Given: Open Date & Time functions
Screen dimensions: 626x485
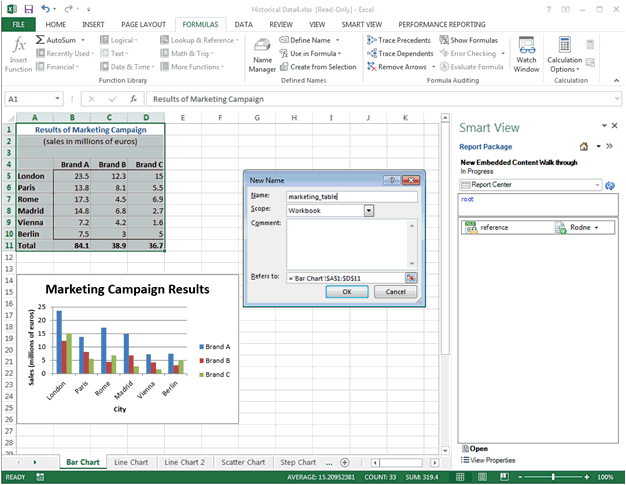Looking at the screenshot, I should click(x=127, y=67).
